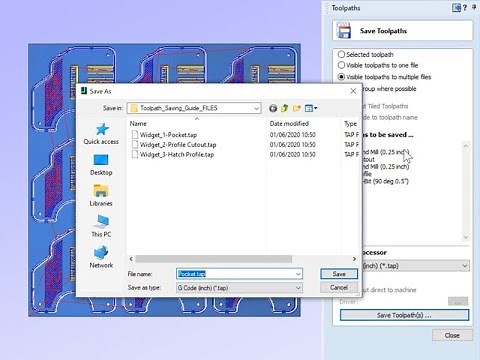This screenshot has height=360, width=480.
Task: Click the Save Toolpaths disk icon
Action: (344, 31)
